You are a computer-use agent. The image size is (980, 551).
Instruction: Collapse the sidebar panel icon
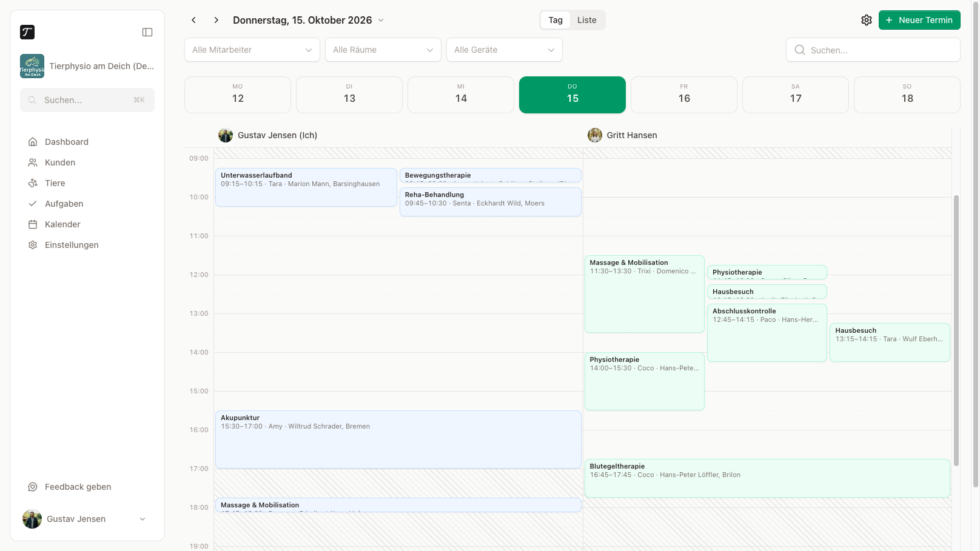(x=147, y=32)
